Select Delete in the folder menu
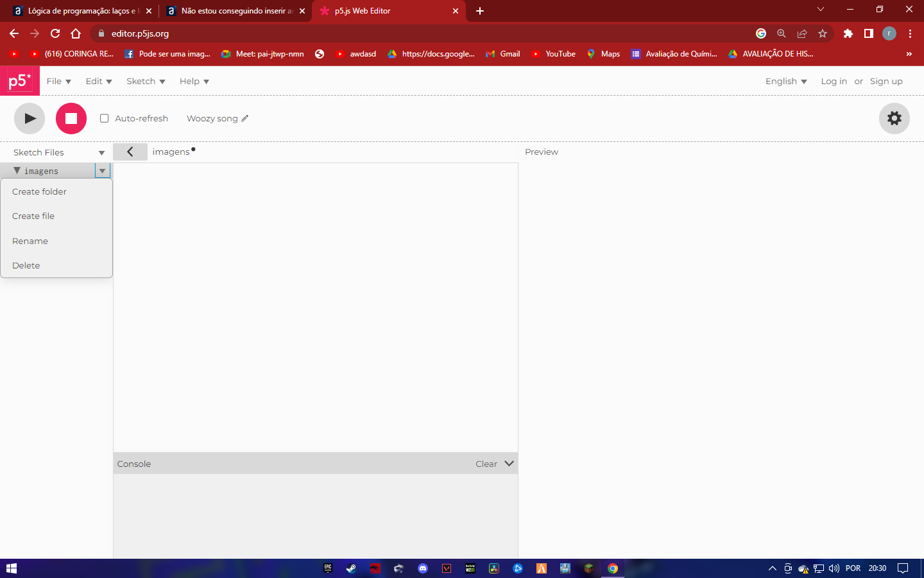924x578 pixels. tap(56, 265)
